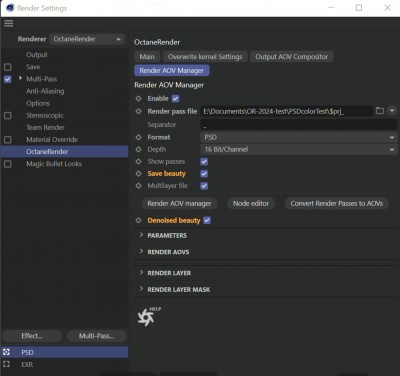This screenshot has width=400, height=376.
Task: Enable the Stereoscopic checkbox
Action: point(8,116)
